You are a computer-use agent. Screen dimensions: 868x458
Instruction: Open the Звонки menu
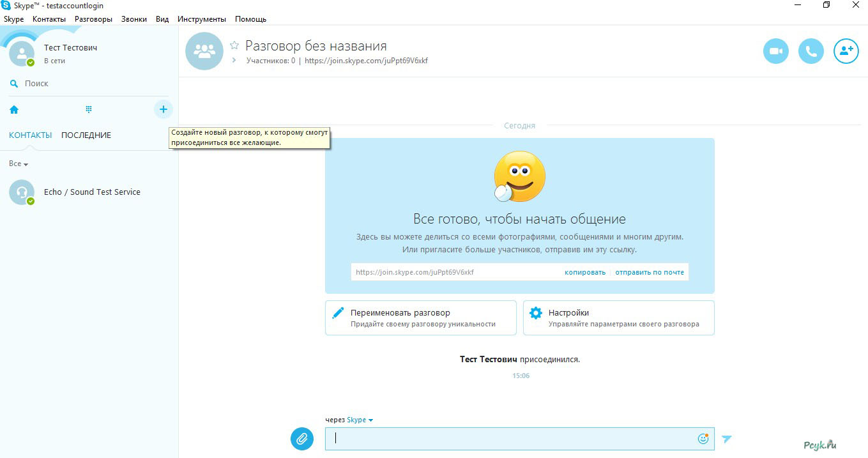[134, 19]
